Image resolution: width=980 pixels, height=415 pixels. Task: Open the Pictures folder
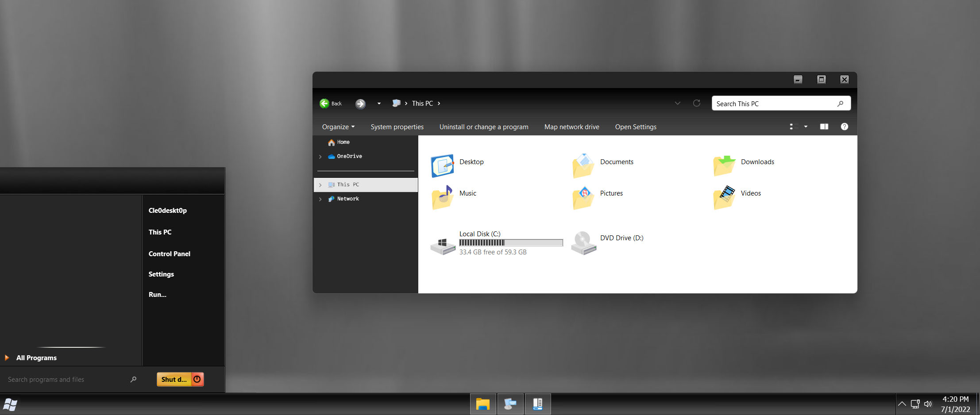click(x=611, y=193)
